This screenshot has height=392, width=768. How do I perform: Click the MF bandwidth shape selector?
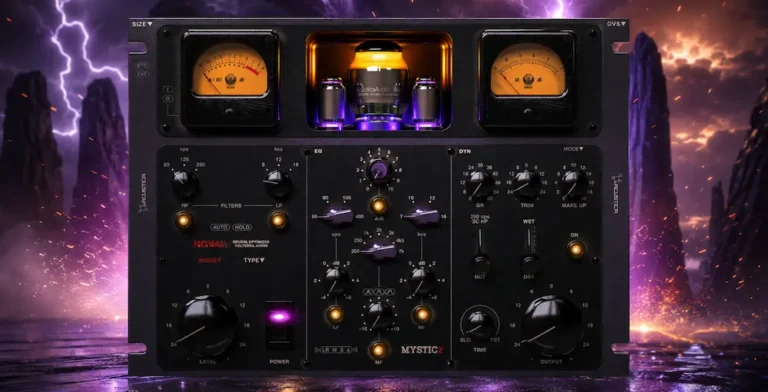point(379,292)
